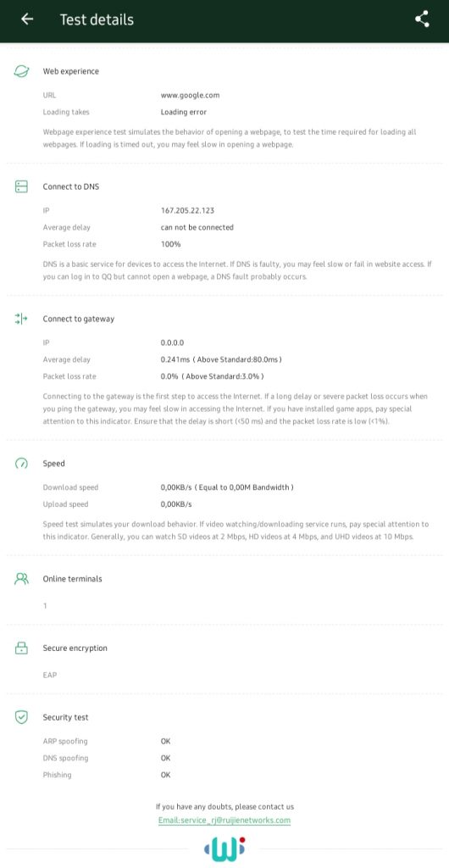
Task: Click the Phishing OK result
Action: pyautogui.click(x=166, y=775)
